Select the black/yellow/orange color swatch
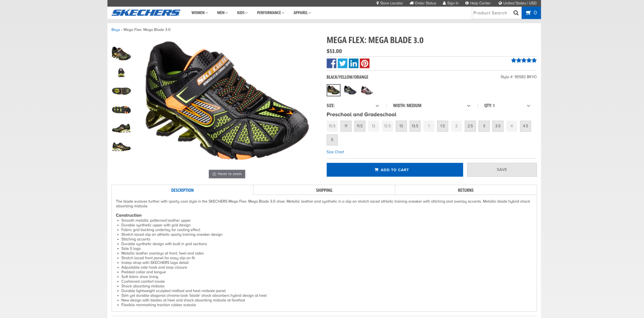This screenshot has width=644, height=318. click(x=334, y=90)
